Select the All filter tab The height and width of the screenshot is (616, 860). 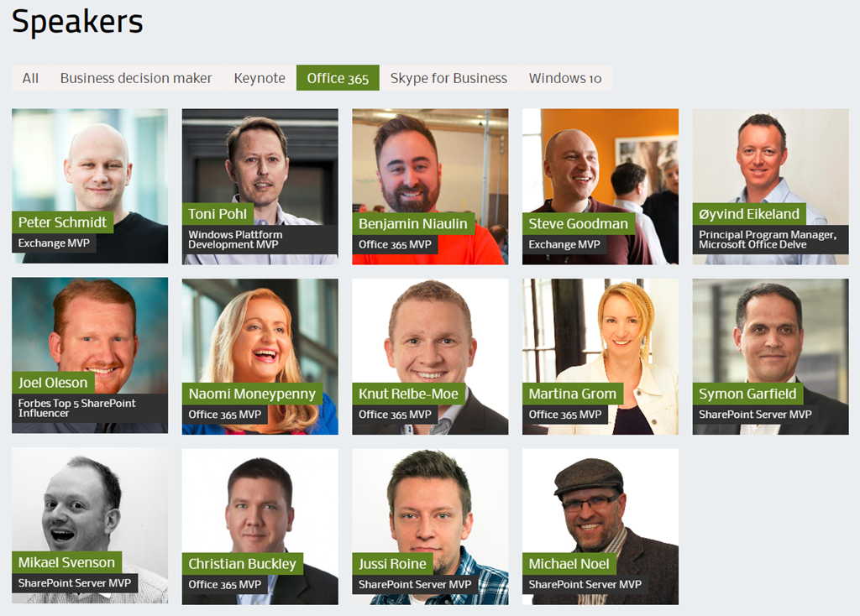[30, 78]
